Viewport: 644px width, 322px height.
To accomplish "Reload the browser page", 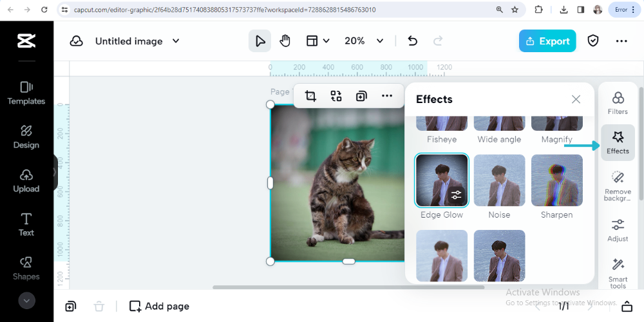I will (x=44, y=10).
